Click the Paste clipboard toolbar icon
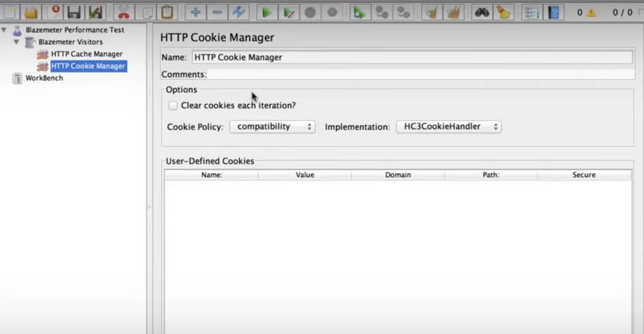 click(167, 13)
